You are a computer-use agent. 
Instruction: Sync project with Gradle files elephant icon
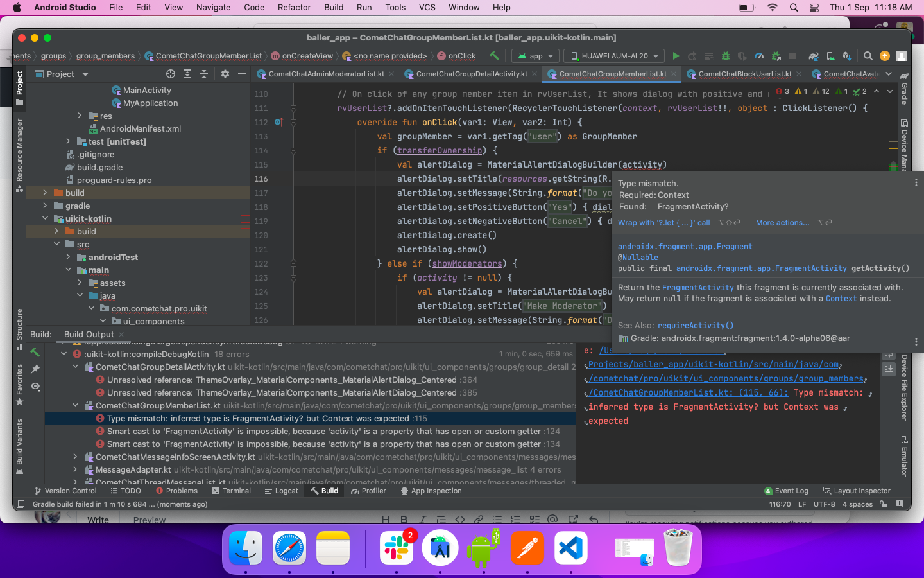point(814,56)
